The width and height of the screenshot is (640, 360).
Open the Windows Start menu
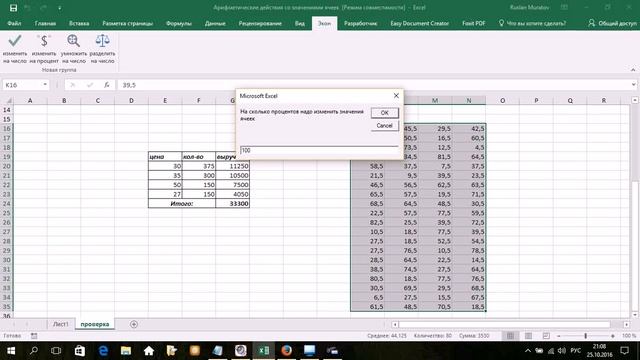pyautogui.click(x=11, y=351)
